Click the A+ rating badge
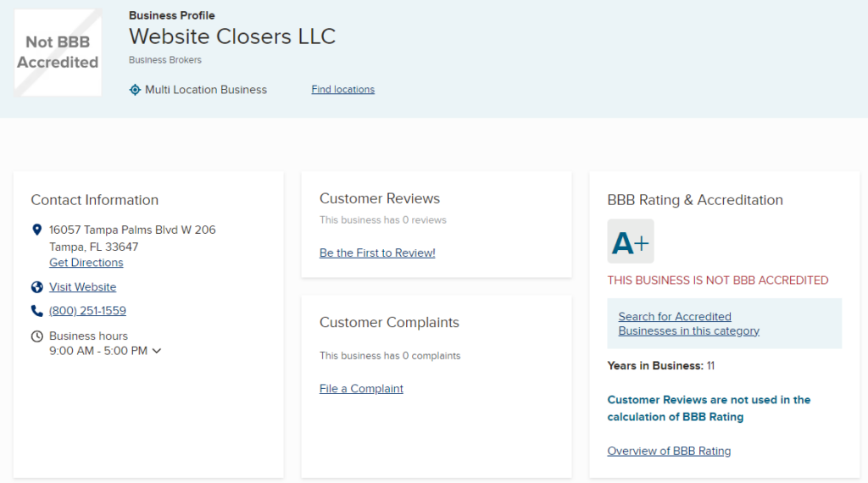Image resolution: width=868 pixels, height=483 pixels. (x=631, y=242)
